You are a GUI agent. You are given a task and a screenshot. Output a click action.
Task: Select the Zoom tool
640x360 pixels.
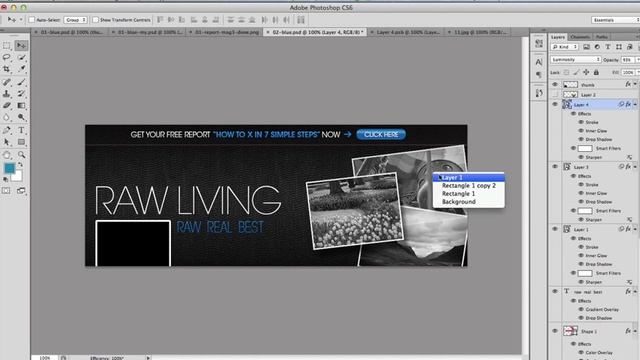click(21, 155)
